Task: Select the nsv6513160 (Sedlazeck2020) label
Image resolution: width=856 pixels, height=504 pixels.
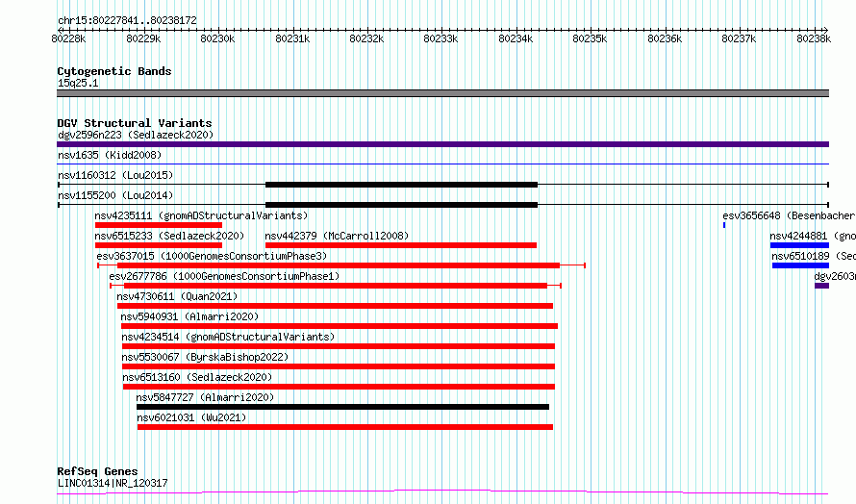Action: tap(197, 377)
